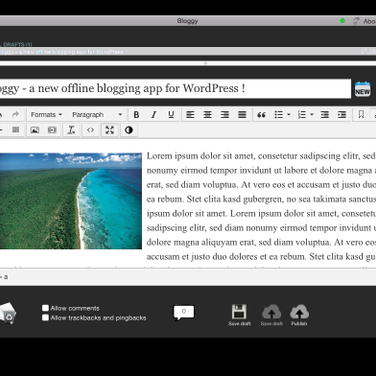
Task: Apply italic formatting
Action: click(154, 115)
